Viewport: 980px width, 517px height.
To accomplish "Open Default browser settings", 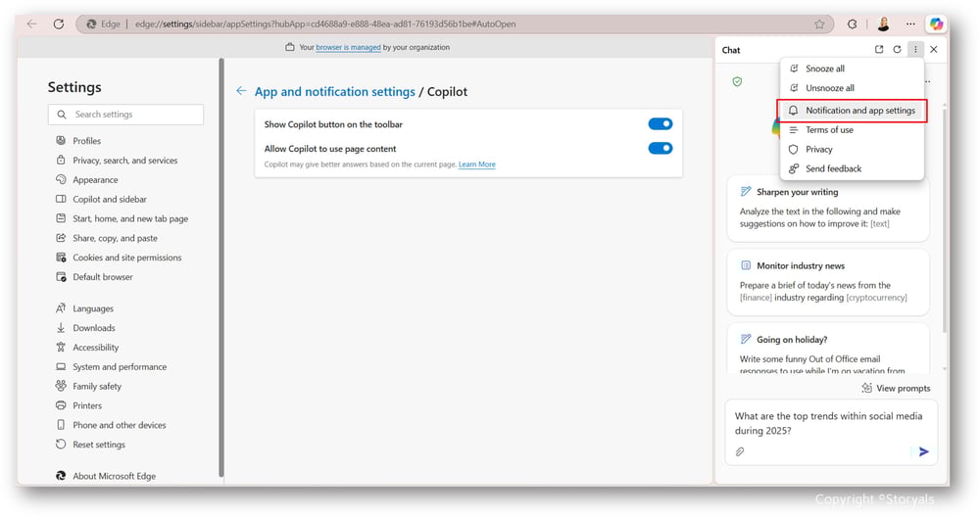I will (94, 276).
